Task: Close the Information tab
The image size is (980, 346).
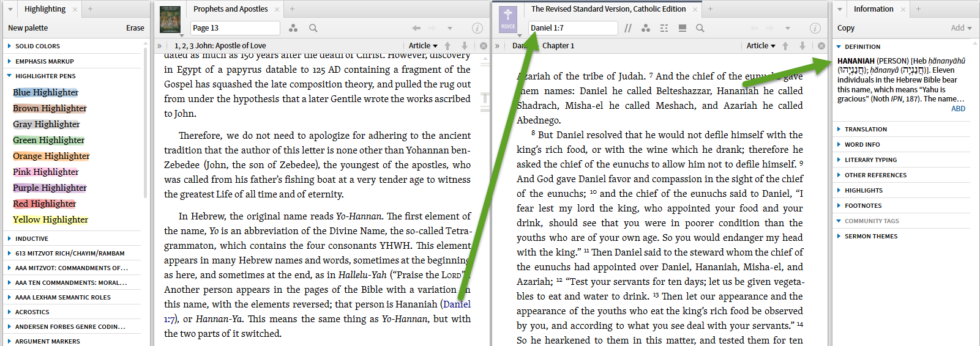Action: (903, 9)
